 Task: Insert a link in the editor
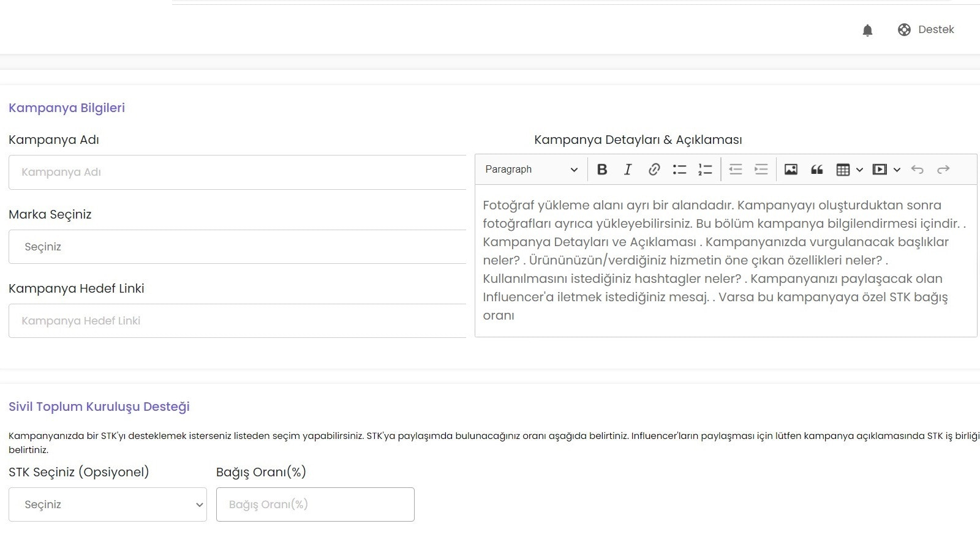(x=654, y=170)
